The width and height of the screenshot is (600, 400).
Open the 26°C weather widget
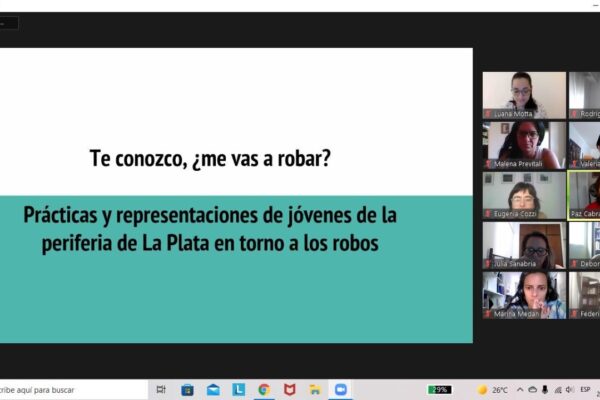click(492, 390)
